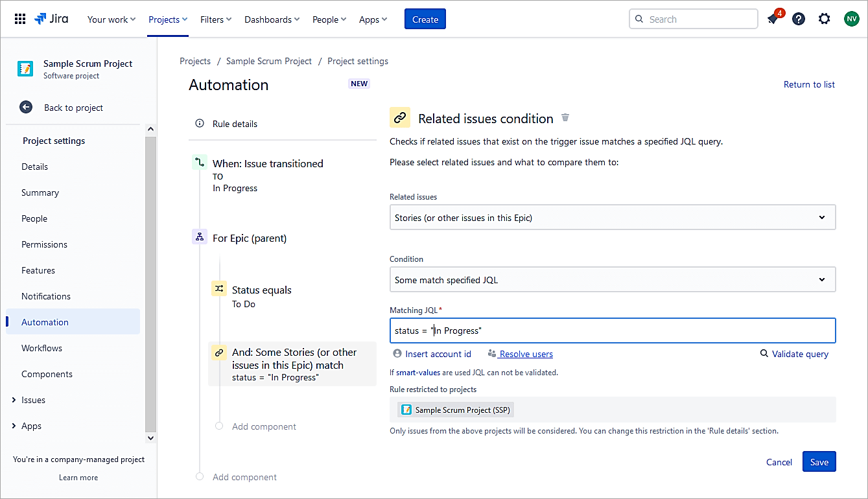This screenshot has width=868, height=499.
Task: Open Workflows in project settings
Action: coord(42,348)
